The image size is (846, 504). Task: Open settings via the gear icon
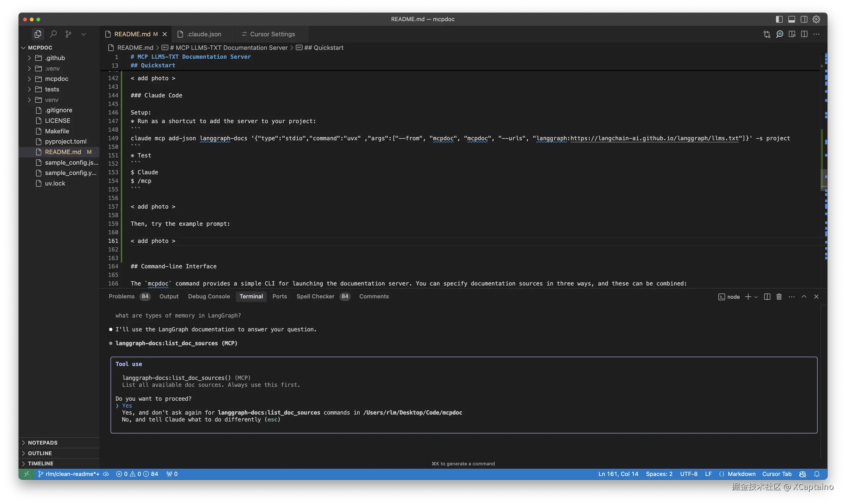(x=816, y=19)
